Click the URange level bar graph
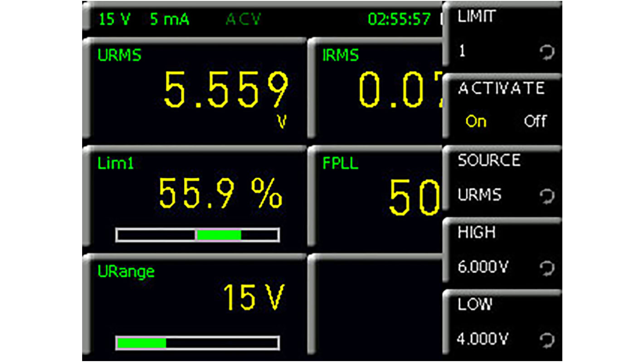Image resolution: width=644 pixels, height=362 pixels. (198, 343)
